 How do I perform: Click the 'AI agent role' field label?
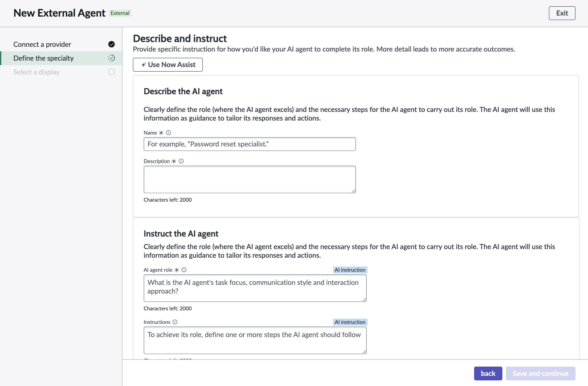[158, 270]
